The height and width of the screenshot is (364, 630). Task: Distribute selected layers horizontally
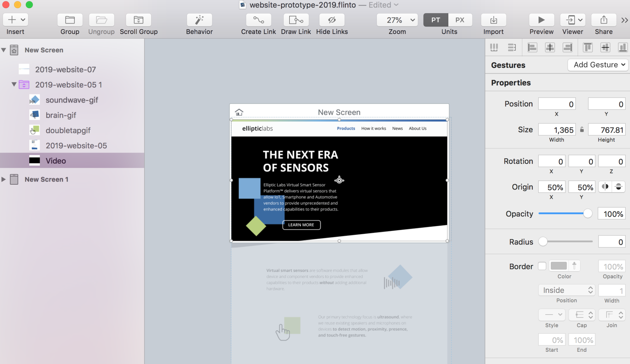[x=494, y=48]
